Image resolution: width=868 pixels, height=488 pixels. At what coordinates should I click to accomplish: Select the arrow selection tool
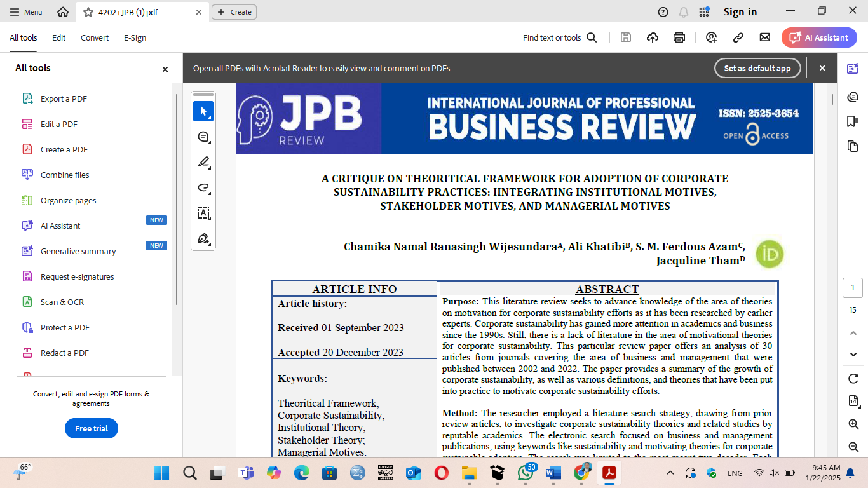[x=203, y=111]
